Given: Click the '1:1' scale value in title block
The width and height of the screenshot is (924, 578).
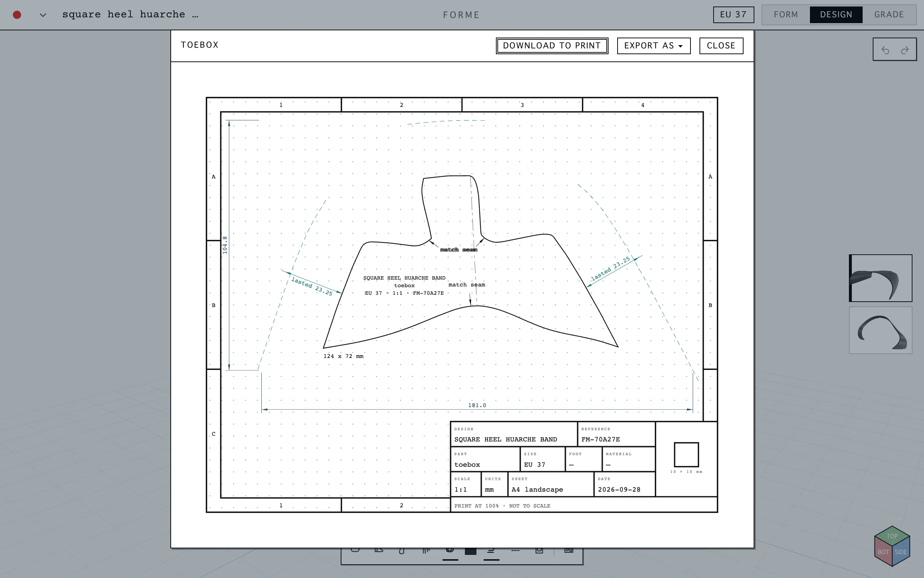Looking at the screenshot, I should pos(461,489).
